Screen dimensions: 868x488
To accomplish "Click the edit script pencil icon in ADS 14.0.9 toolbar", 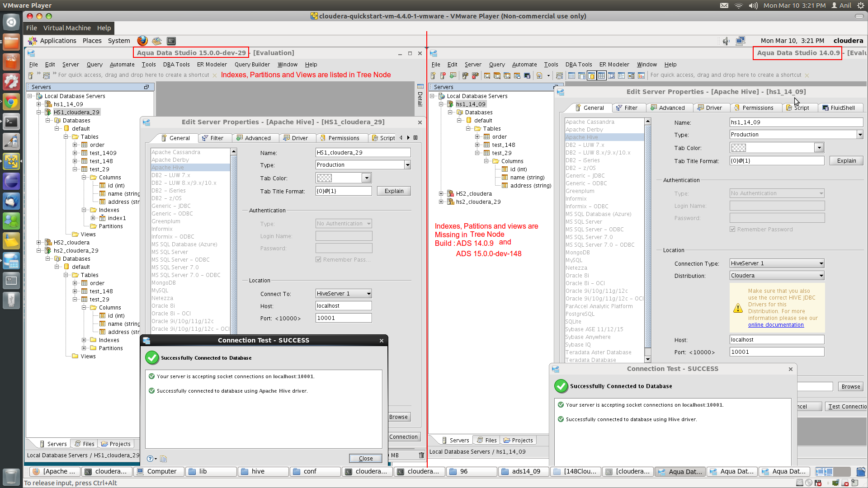I will coord(539,75).
